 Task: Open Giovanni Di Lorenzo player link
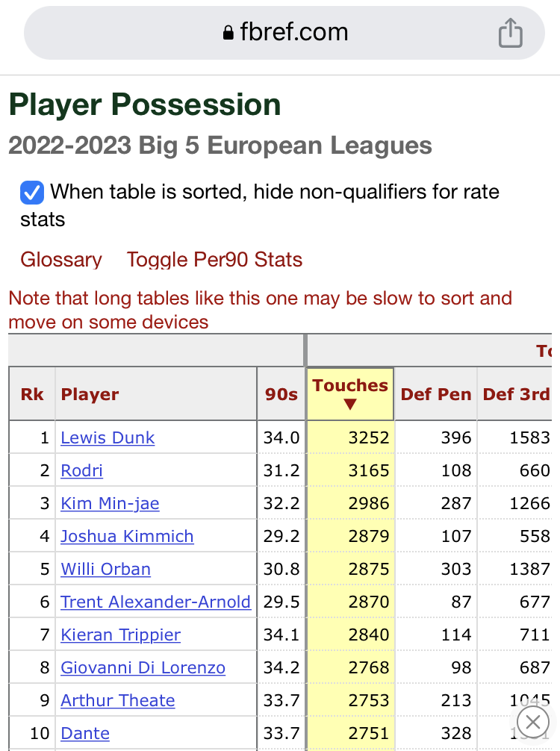(x=143, y=667)
